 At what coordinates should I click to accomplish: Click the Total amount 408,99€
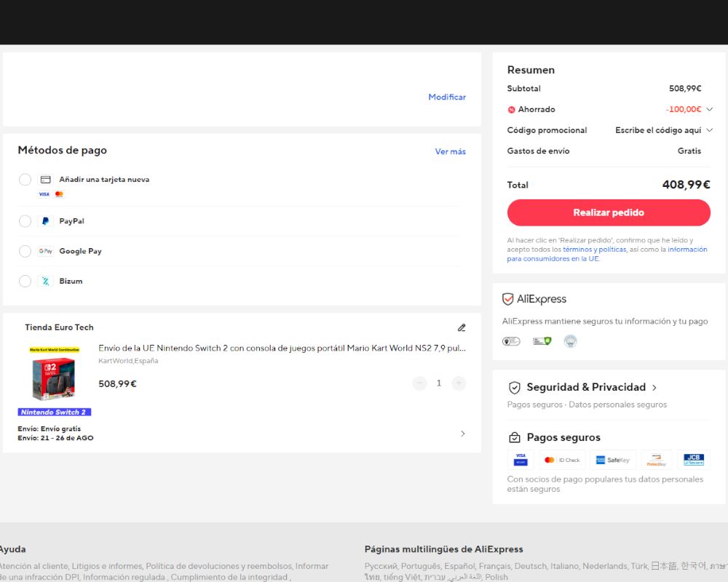pos(687,185)
